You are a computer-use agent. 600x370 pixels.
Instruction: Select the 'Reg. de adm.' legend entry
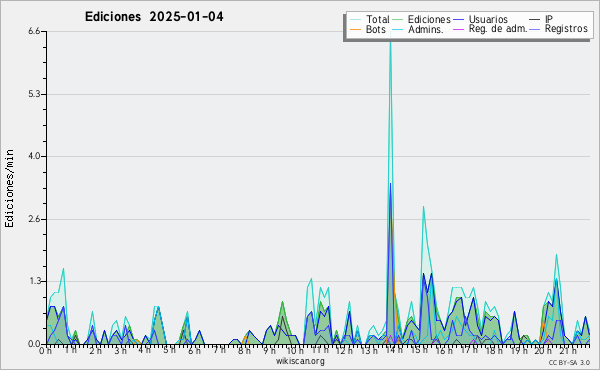pos(491,29)
